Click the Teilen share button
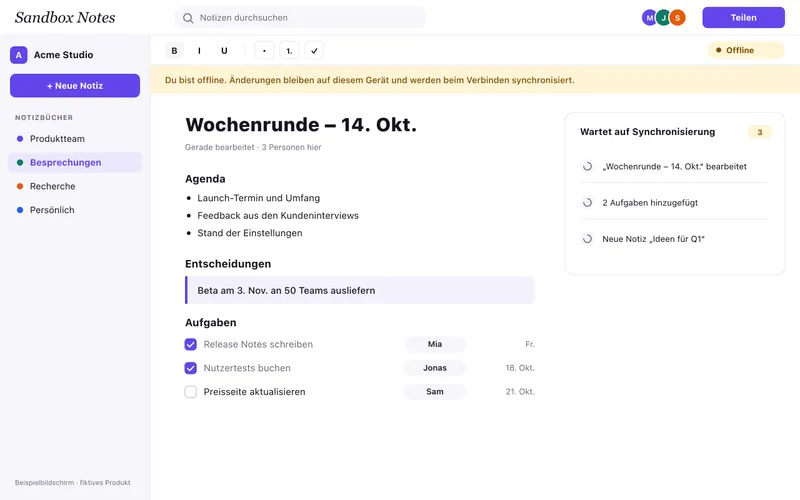The height and width of the screenshot is (500, 800). click(743, 17)
